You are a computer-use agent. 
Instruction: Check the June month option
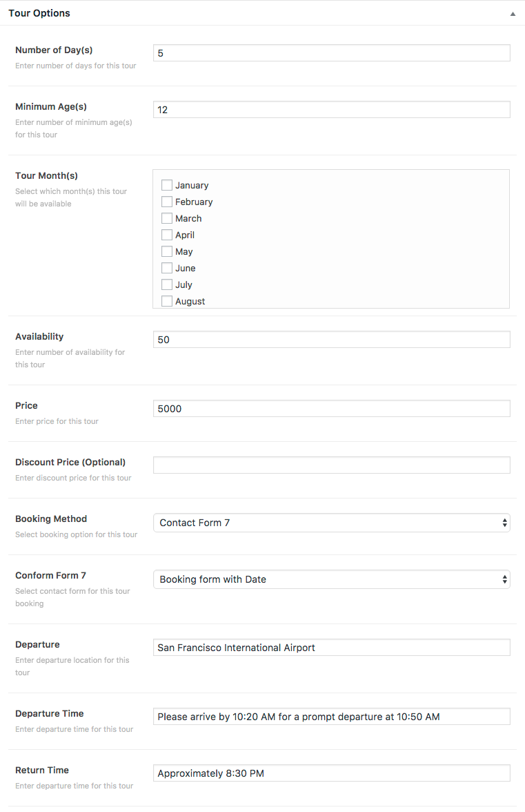[166, 268]
